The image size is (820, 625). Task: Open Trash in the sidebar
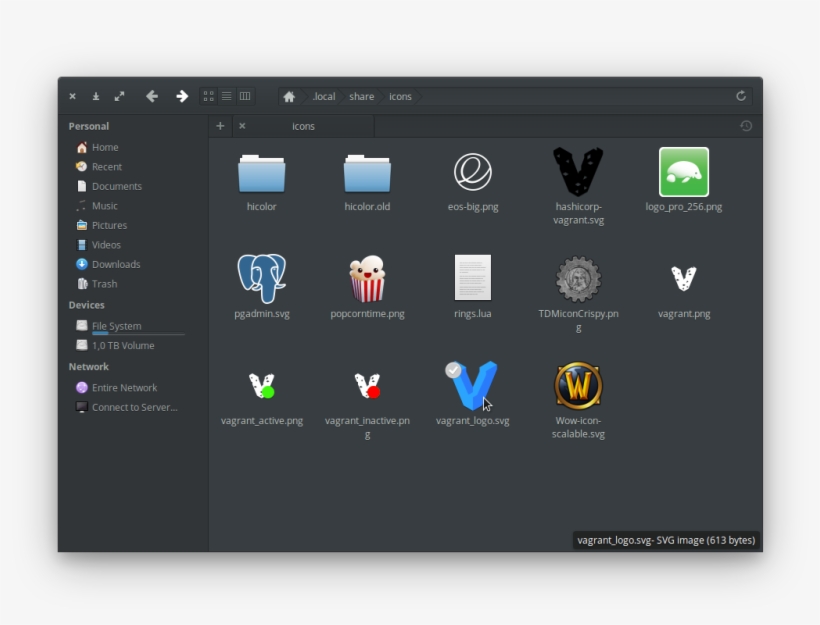tap(104, 284)
